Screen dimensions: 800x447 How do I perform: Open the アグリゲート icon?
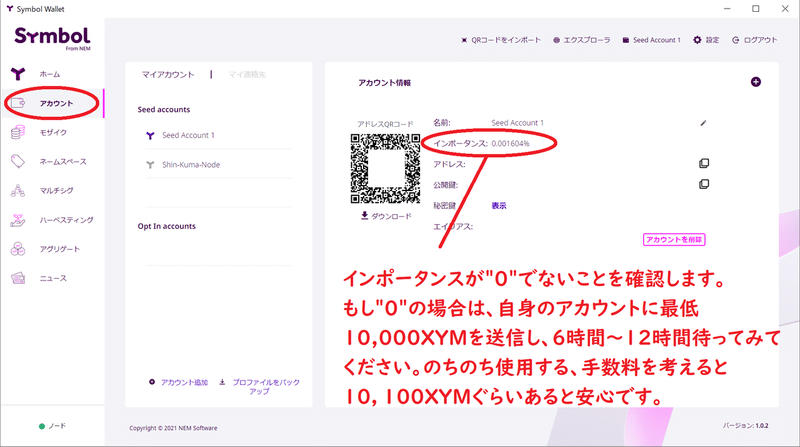pos(18,249)
